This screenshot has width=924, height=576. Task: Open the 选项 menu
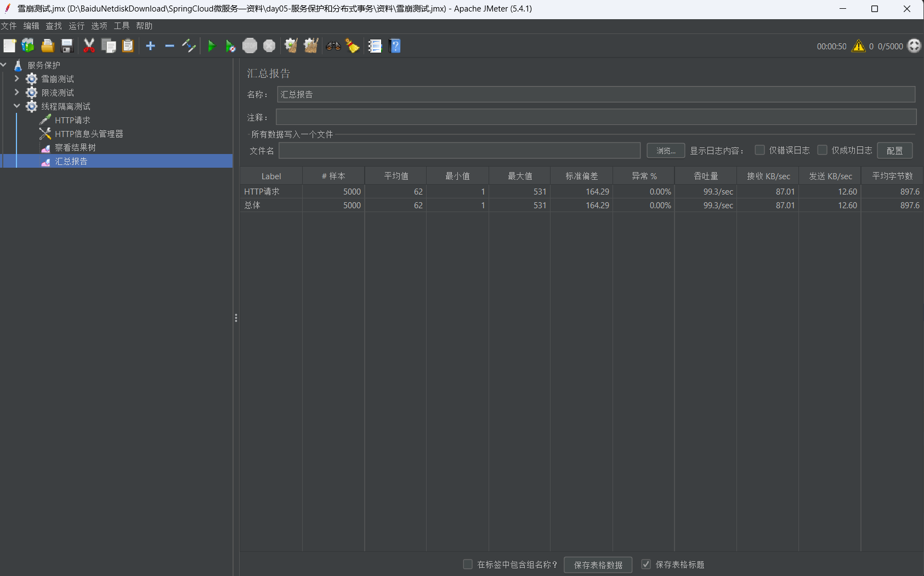[99, 26]
